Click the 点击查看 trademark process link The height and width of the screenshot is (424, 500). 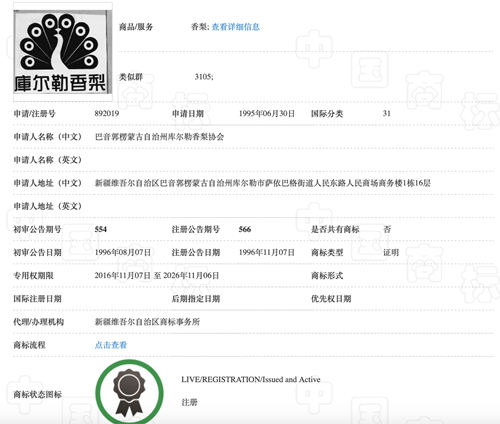coord(111,345)
